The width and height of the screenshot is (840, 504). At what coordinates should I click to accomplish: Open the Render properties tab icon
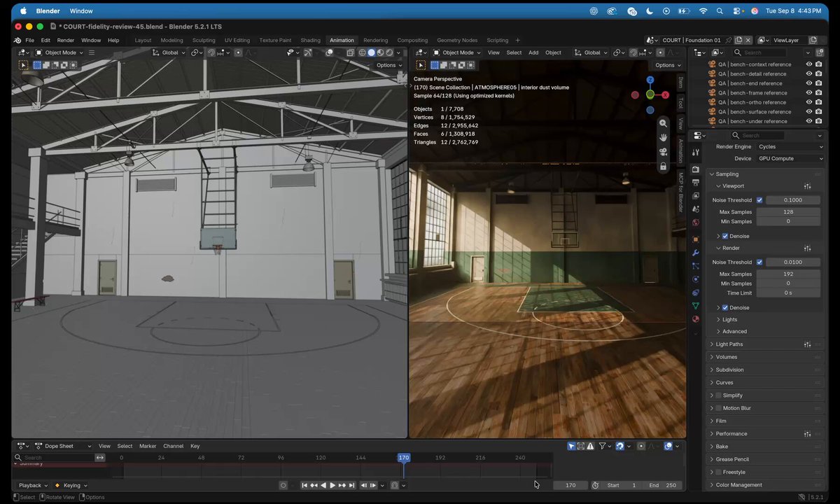pos(696,169)
